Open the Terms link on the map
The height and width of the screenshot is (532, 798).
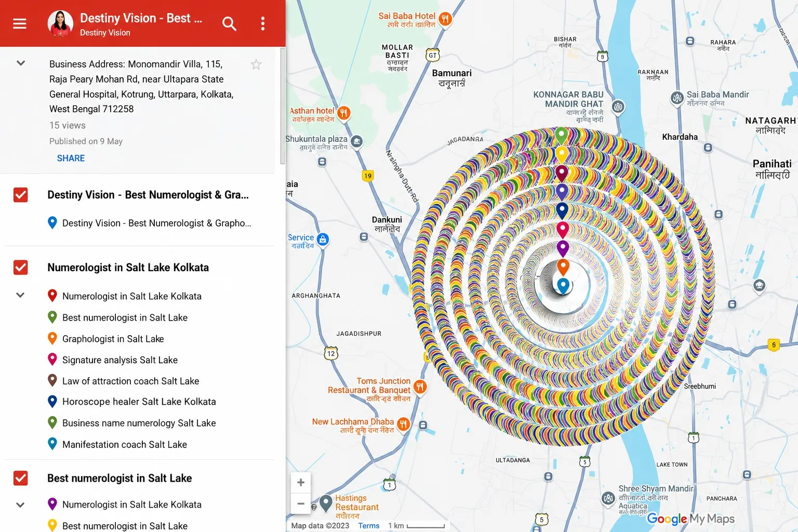[369, 526]
